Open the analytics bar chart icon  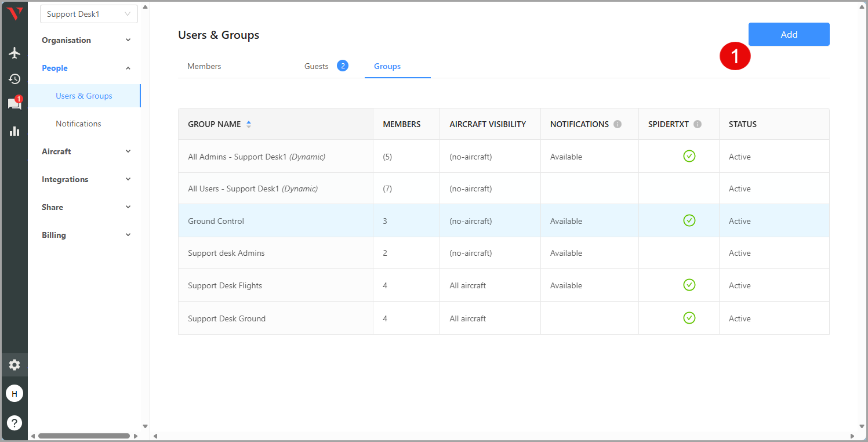pyautogui.click(x=14, y=131)
